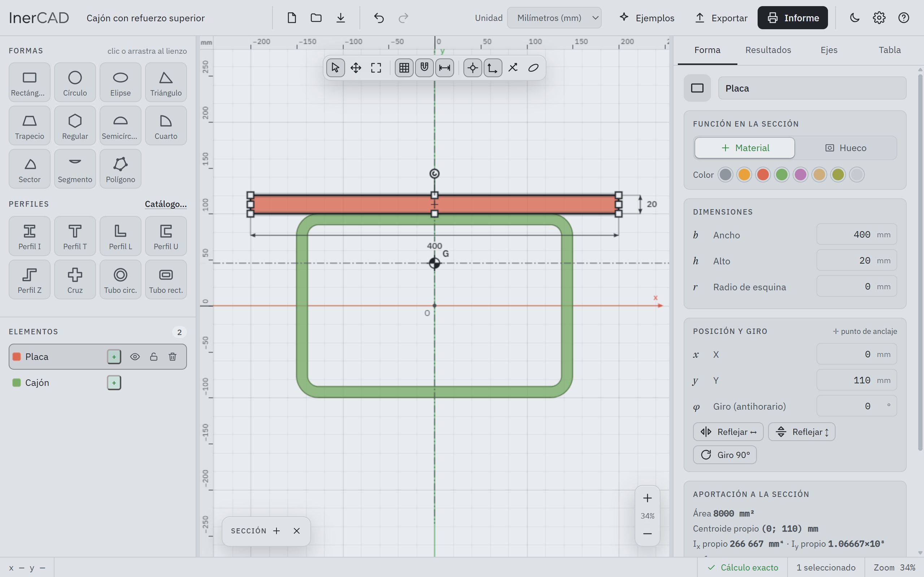
Task: Open the Unidad Milímetros dropdown
Action: (x=554, y=18)
